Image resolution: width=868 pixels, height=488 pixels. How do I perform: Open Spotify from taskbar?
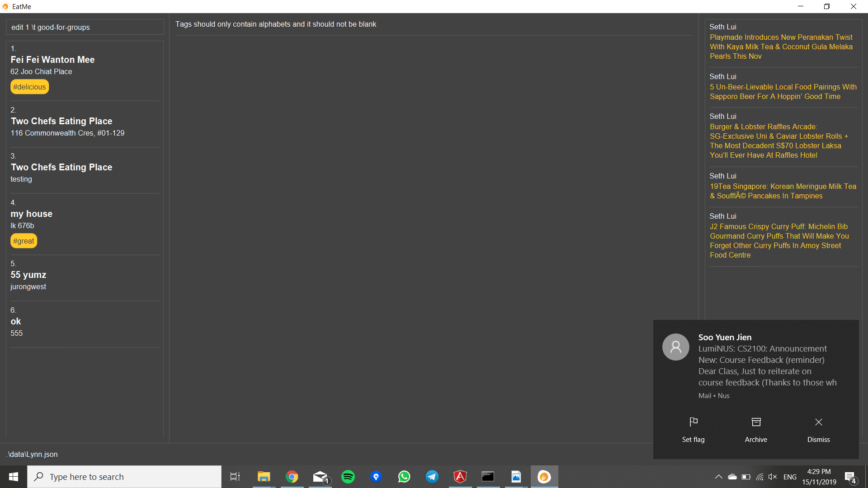(348, 477)
